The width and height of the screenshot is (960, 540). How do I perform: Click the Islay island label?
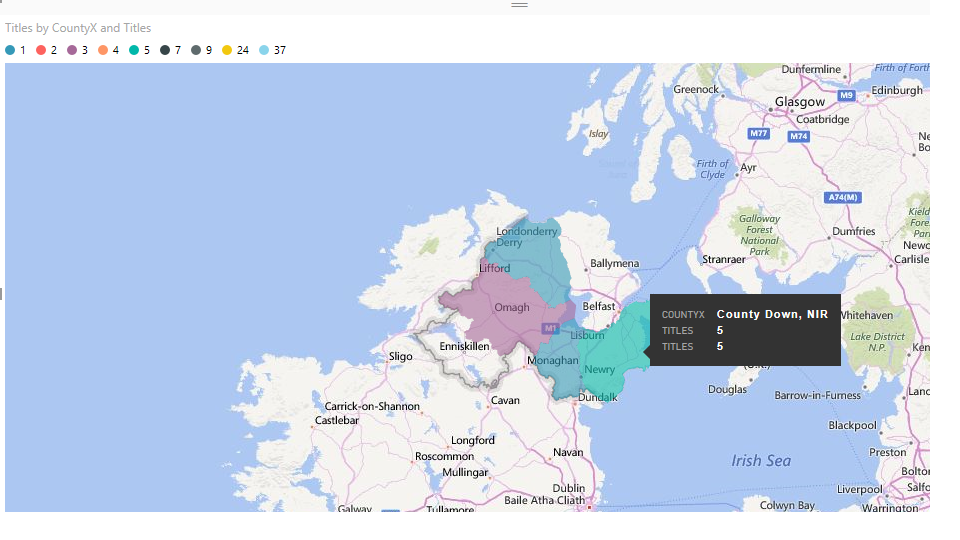pos(598,134)
